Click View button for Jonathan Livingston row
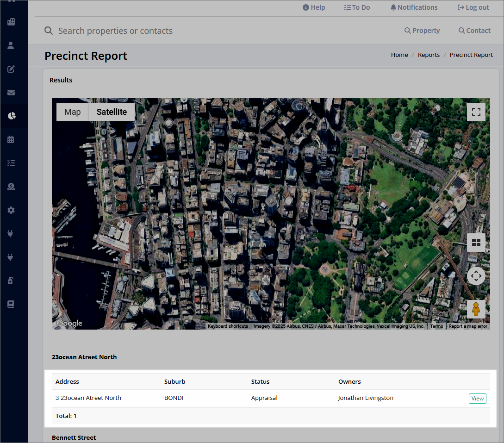This screenshot has width=504, height=443. click(x=477, y=398)
